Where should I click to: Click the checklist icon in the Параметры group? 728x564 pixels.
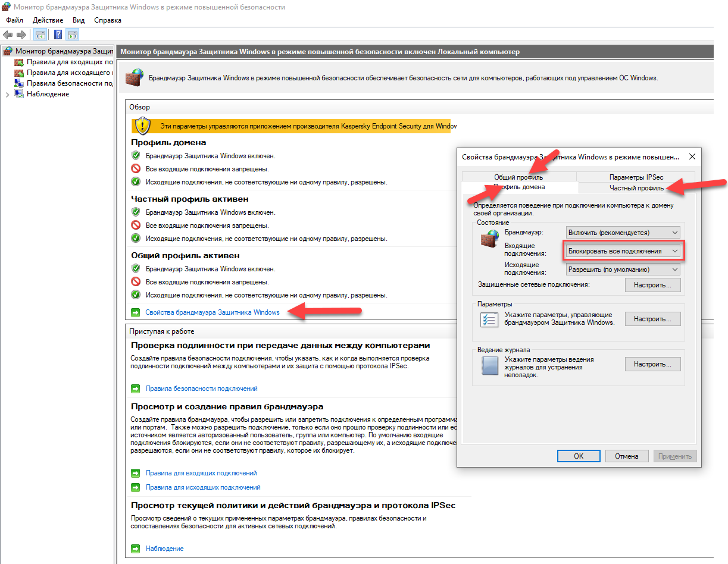tap(489, 319)
